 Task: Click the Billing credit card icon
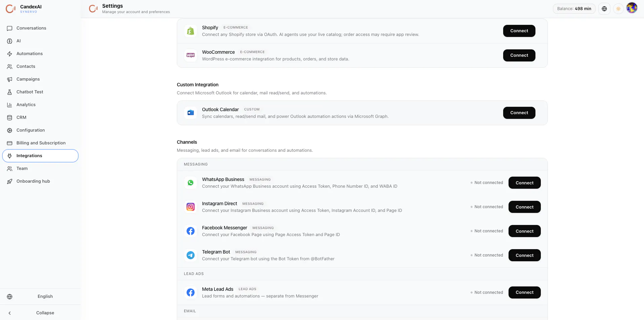10,143
